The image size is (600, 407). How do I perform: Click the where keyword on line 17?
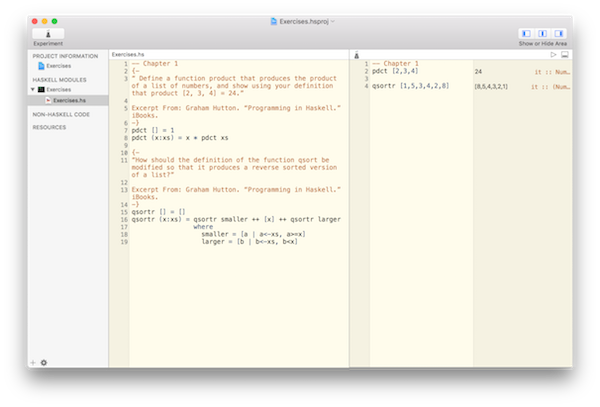click(203, 227)
